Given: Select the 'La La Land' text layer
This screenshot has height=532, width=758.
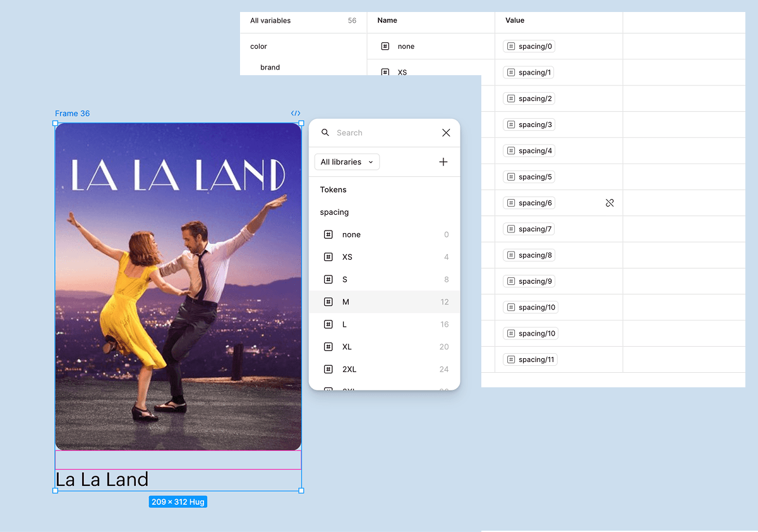Looking at the screenshot, I should [x=102, y=480].
